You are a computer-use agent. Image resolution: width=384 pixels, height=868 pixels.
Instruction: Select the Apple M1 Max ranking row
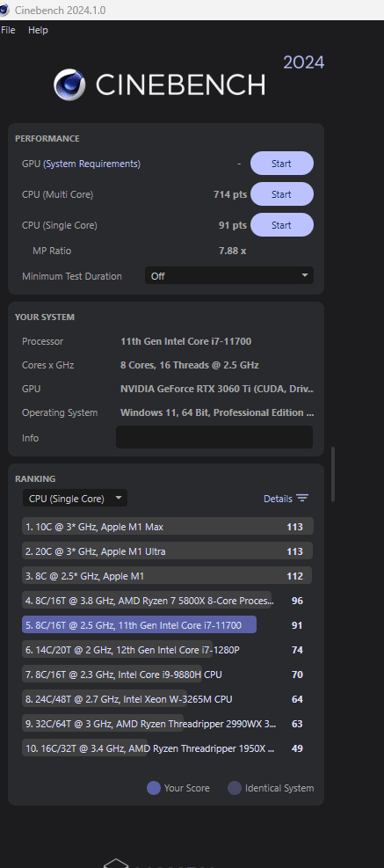pos(168,527)
